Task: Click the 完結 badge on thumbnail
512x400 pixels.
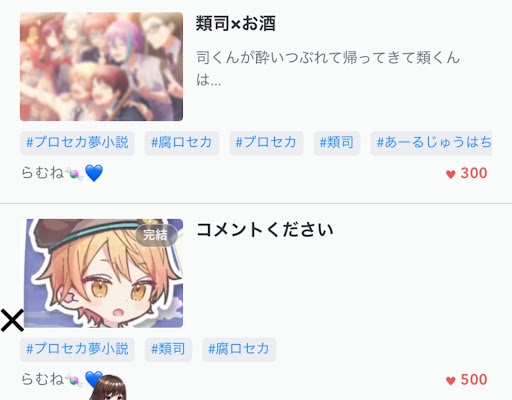Action: 156,235
